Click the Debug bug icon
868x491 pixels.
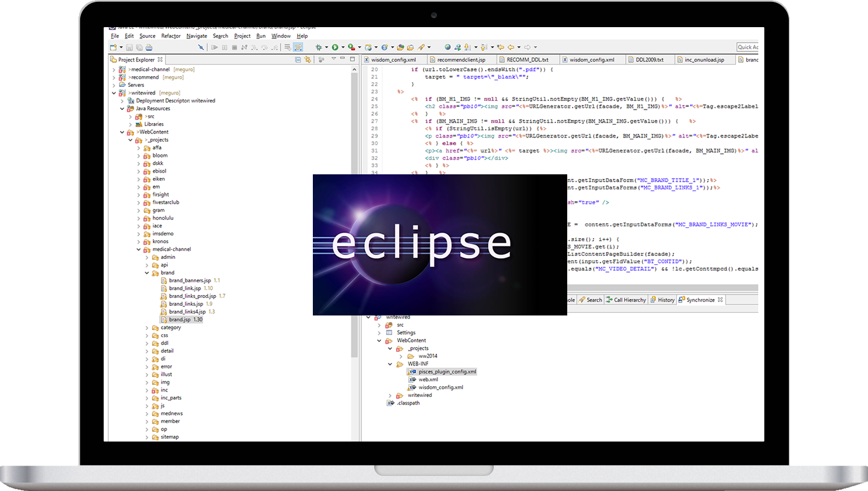point(318,47)
